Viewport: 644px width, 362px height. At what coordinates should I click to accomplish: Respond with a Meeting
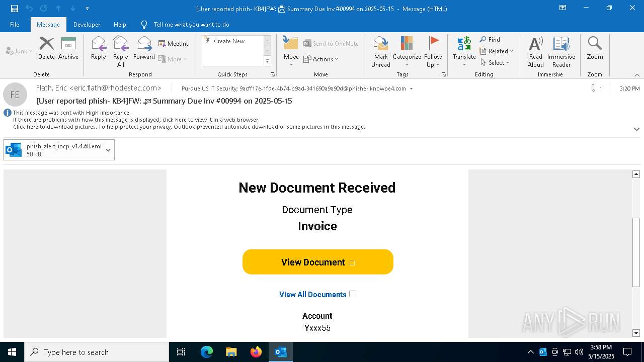174,44
